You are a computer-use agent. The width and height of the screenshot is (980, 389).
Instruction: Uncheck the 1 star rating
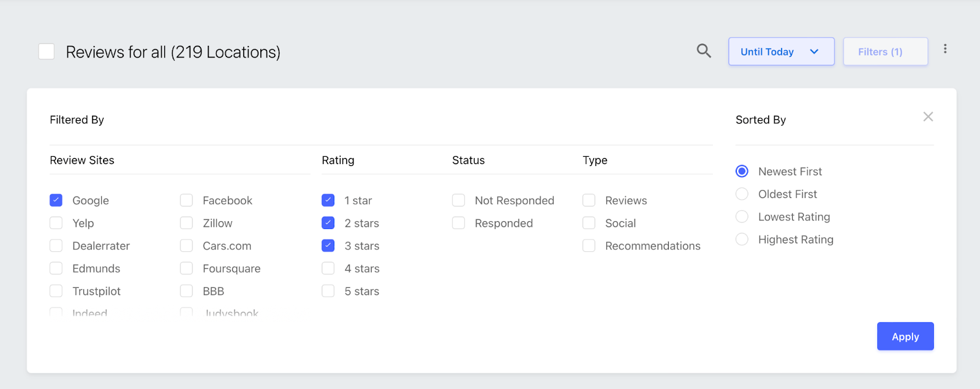pyautogui.click(x=328, y=200)
